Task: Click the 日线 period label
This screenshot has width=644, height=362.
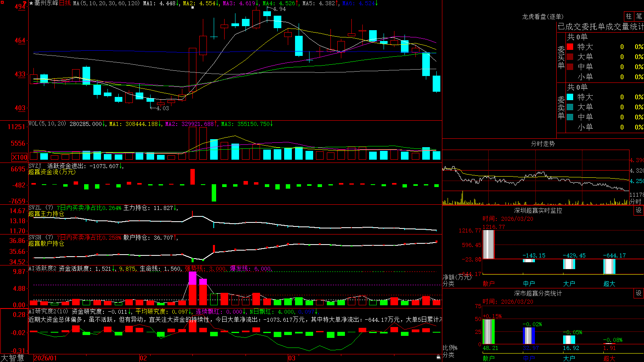Action: tap(65, 3)
